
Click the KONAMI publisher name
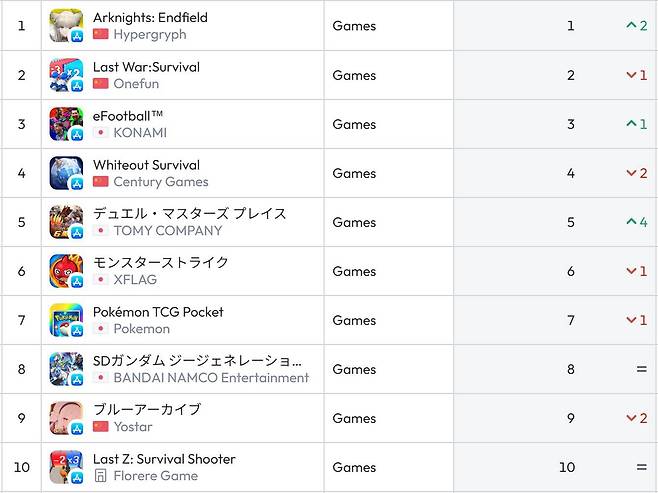coord(140,132)
